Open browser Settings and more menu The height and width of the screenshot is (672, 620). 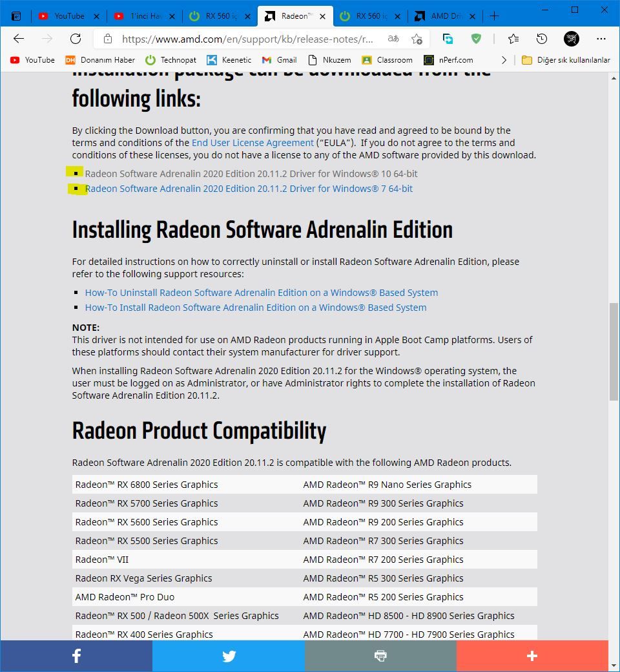[x=601, y=39]
